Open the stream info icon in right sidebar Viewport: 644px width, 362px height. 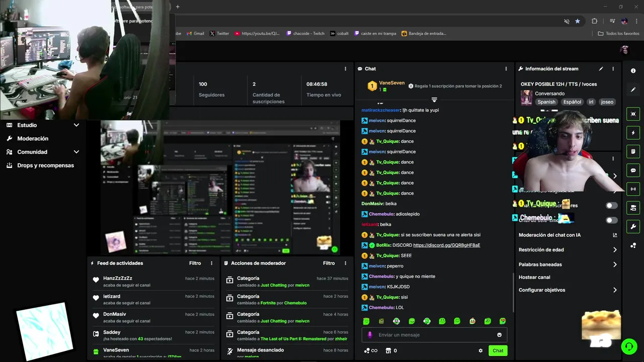point(633,71)
